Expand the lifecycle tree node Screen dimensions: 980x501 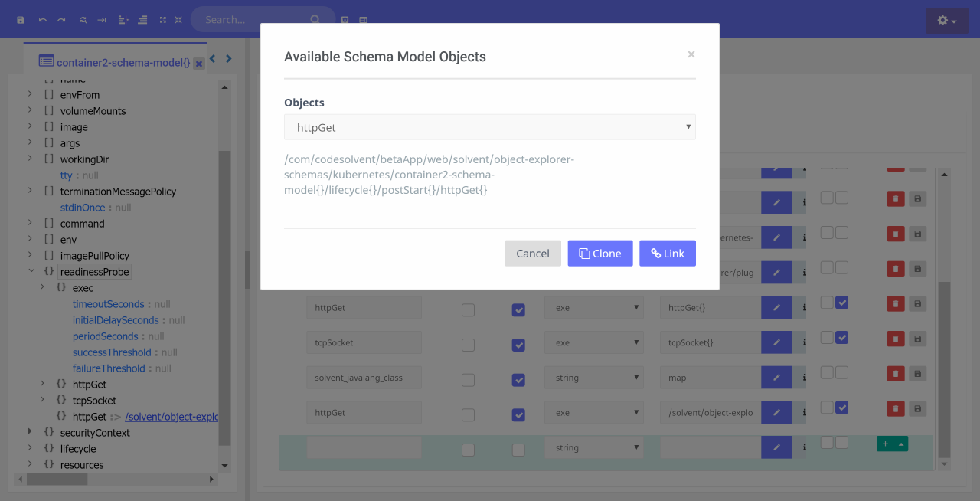point(31,449)
